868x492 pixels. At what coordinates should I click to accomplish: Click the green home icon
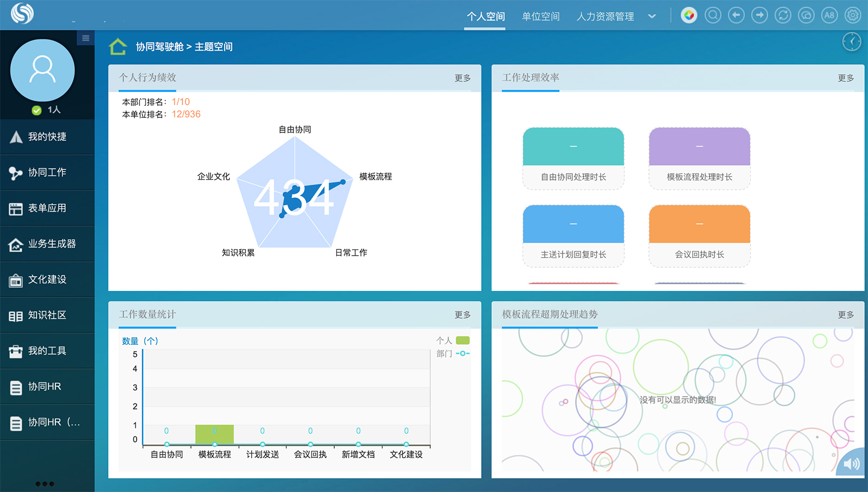[118, 47]
